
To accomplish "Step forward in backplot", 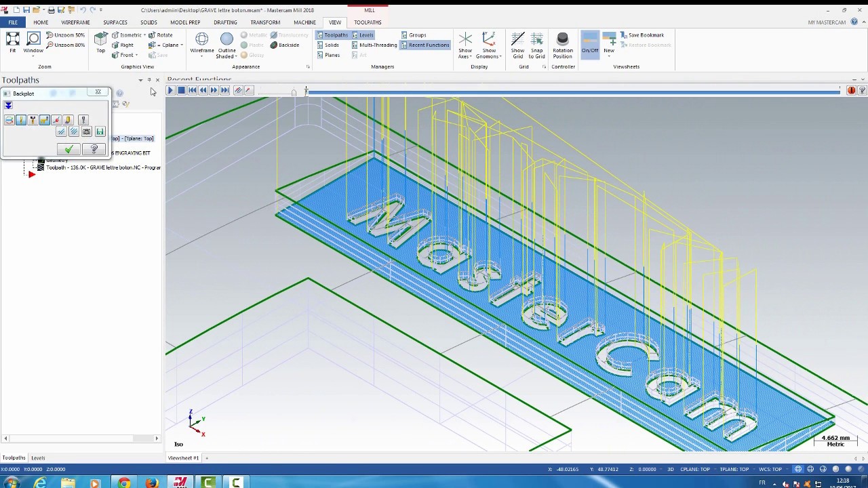I will 214,89.
